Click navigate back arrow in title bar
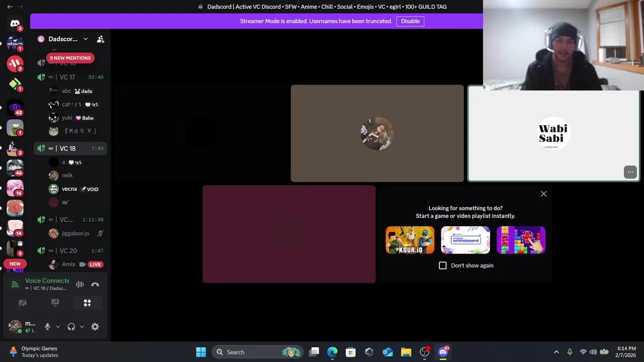 [x=10, y=7]
